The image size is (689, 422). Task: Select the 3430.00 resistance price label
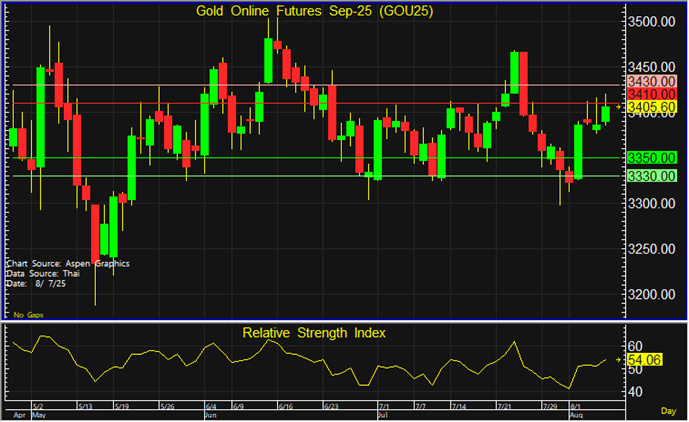click(x=652, y=80)
